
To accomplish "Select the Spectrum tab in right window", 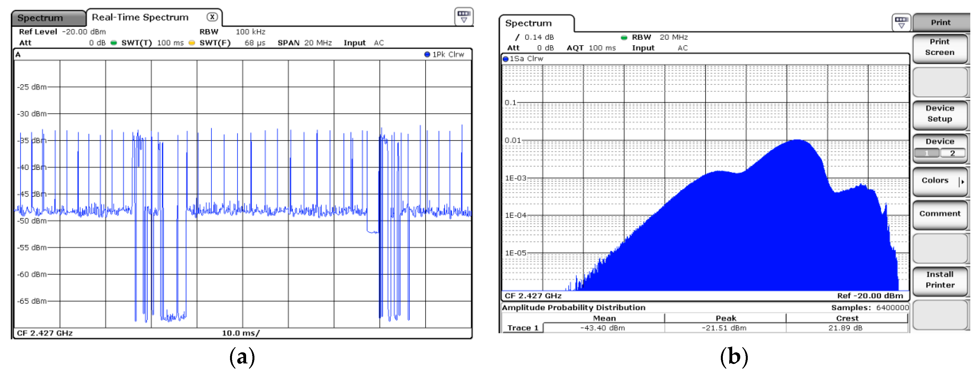I will coord(528,23).
